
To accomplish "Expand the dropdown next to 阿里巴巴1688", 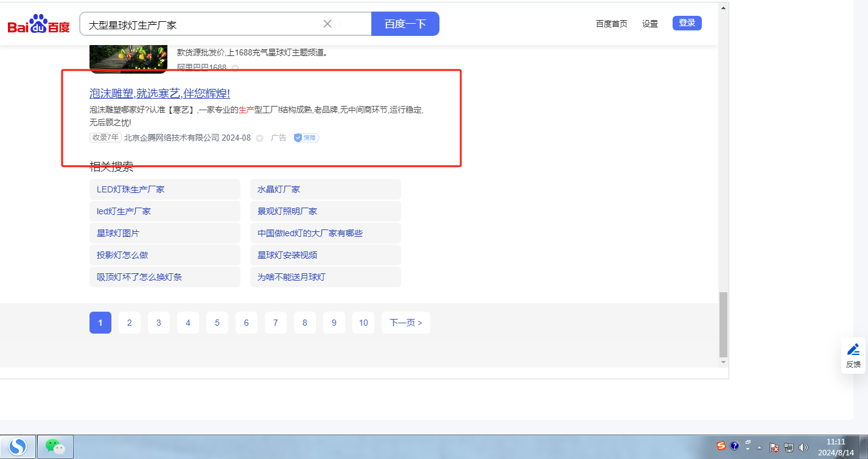I will (x=235, y=68).
